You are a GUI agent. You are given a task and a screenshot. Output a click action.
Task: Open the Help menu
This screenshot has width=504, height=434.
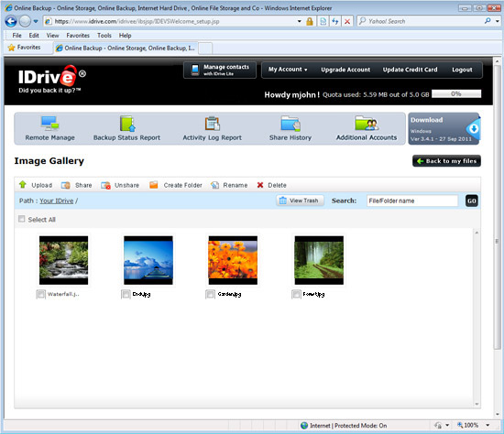point(125,36)
